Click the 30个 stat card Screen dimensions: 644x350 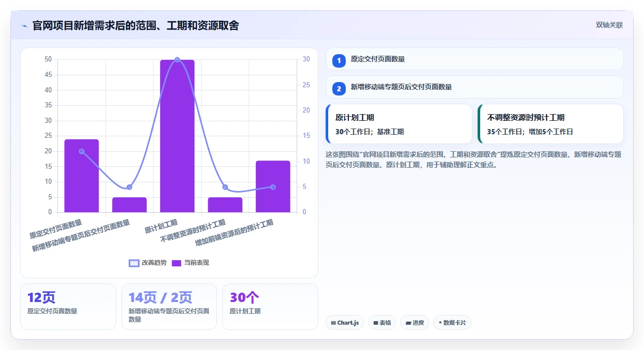point(270,307)
